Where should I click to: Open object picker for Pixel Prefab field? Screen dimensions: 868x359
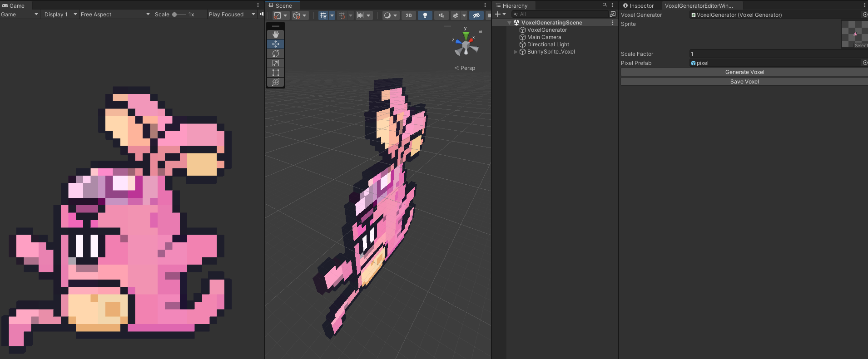coord(865,63)
